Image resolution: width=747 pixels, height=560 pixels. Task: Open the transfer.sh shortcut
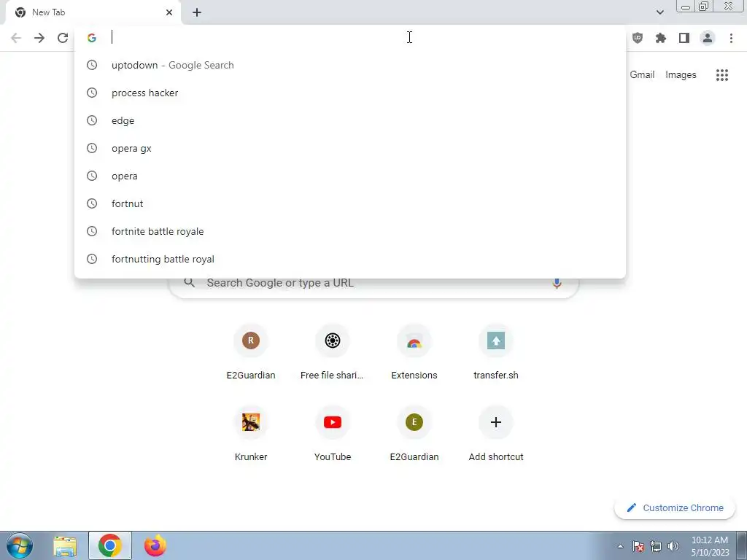(x=496, y=353)
